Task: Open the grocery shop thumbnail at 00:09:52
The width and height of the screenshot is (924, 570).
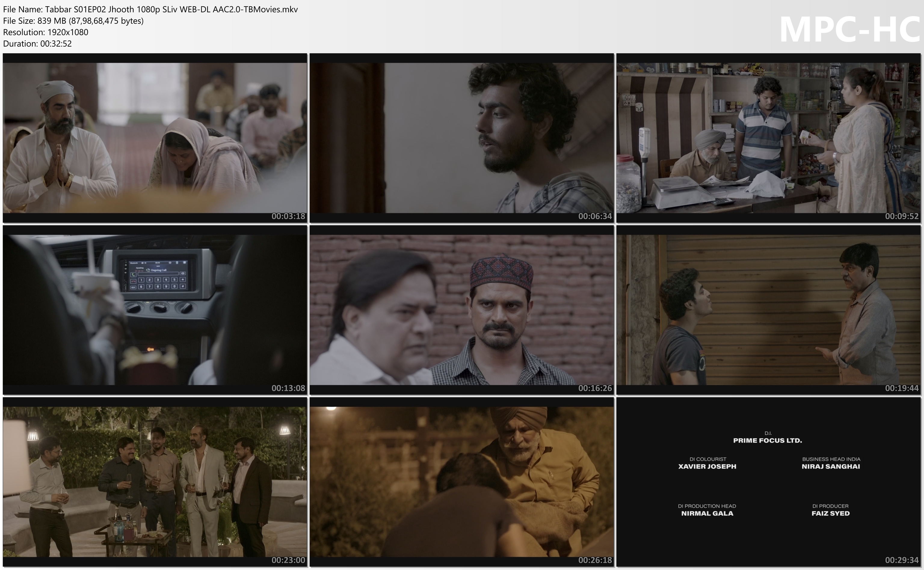Action: (x=768, y=138)
